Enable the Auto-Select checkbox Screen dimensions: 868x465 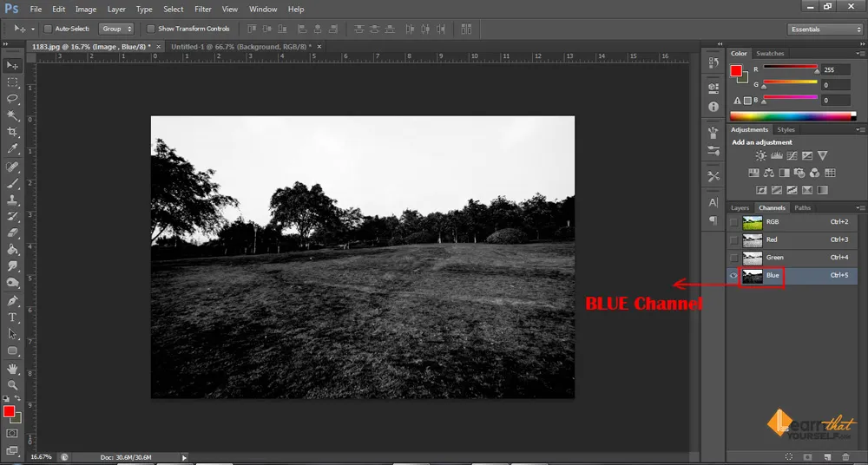pos(48,29)
